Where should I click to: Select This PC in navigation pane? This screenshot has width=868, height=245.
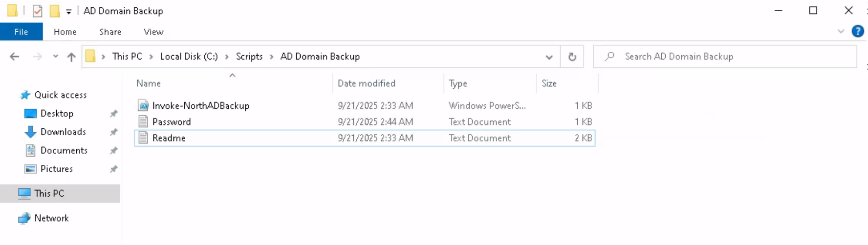point(49,193)
